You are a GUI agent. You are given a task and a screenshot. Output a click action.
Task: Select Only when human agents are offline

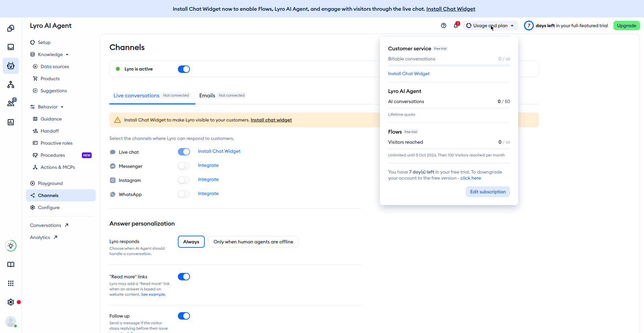click(x=253, y=242)
